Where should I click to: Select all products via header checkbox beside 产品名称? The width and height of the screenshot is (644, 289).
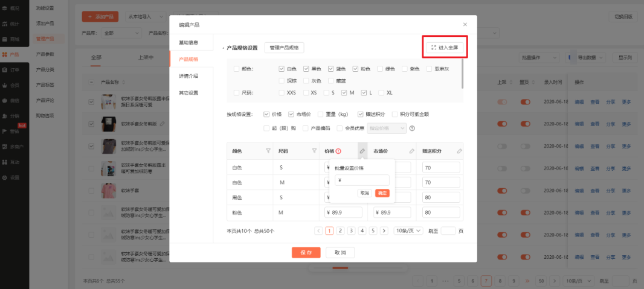91,82
